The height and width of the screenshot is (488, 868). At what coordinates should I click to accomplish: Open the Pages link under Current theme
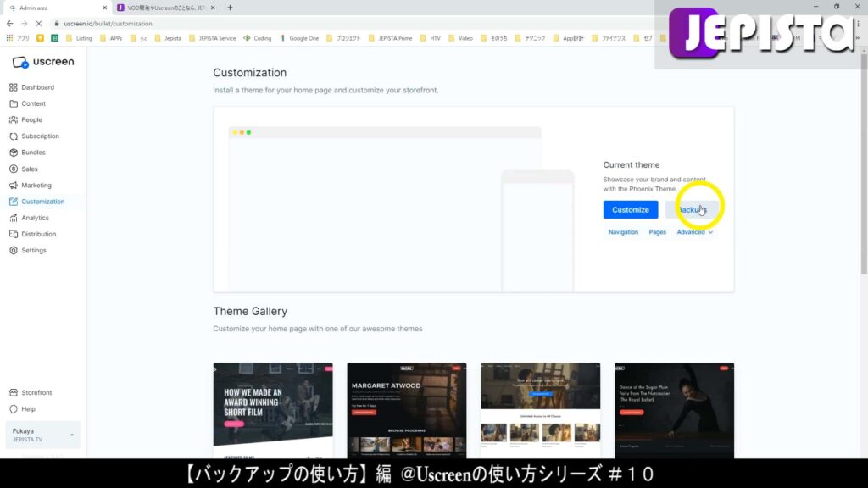click(x=658, y=231)
